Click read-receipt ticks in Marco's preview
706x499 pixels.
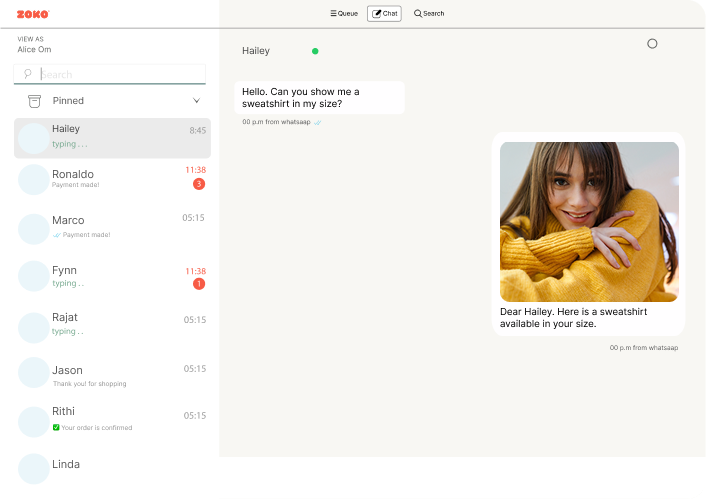point(57,235)
